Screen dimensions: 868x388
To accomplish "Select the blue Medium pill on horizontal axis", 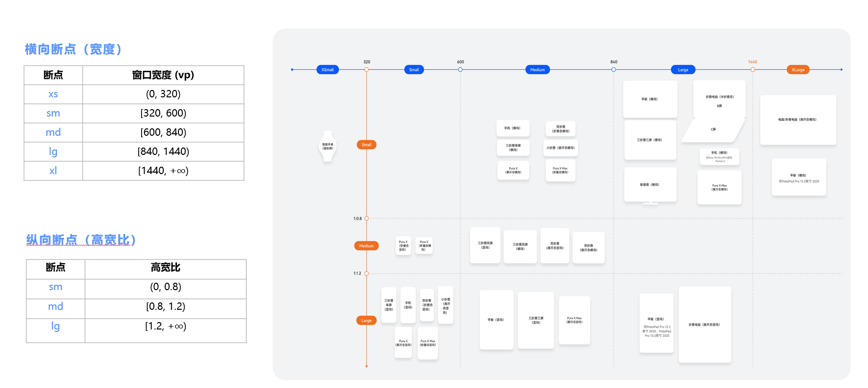I will point(538,70).
